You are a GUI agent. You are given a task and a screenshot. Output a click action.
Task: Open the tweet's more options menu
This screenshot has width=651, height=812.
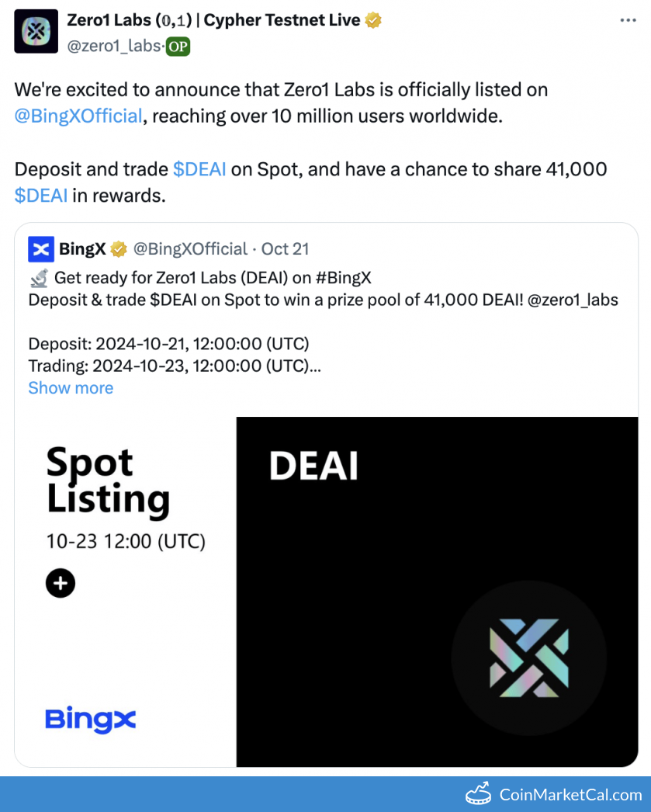(x=628, y=21)
